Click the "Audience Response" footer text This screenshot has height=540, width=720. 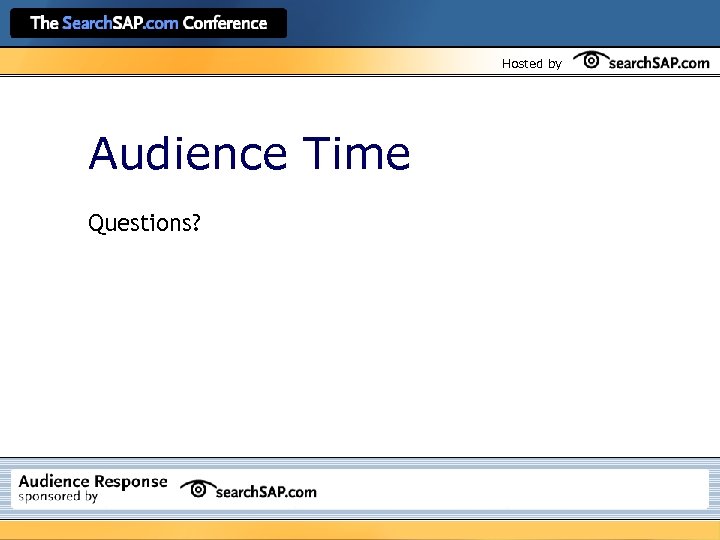tap(93, 481)
